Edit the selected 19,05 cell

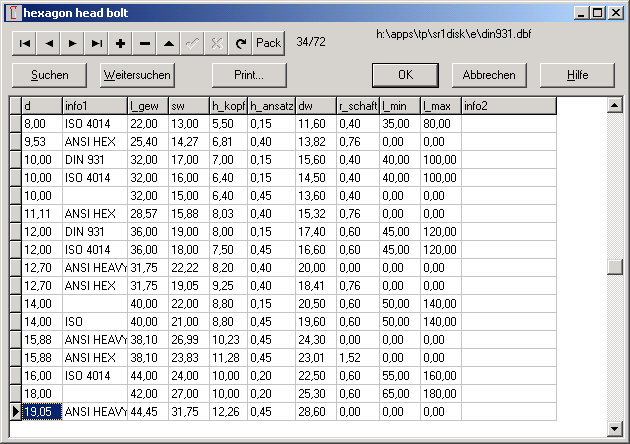click(x=42, y=411)
